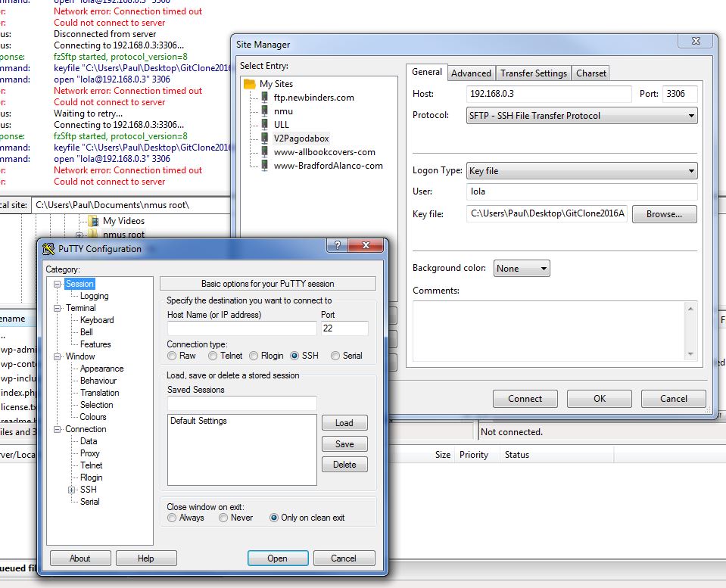
Task: Expand the SSH node in PuTTY tree
Action: click(71, 490)
